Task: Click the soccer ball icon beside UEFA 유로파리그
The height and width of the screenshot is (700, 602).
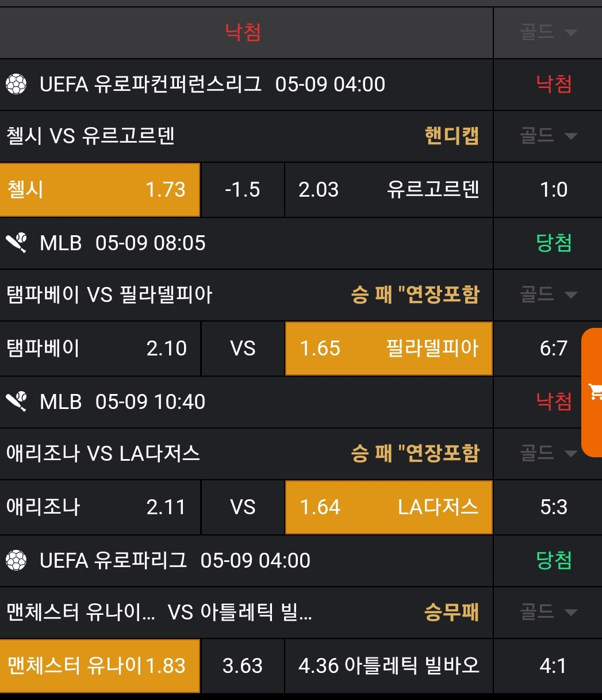Action: 16,560
